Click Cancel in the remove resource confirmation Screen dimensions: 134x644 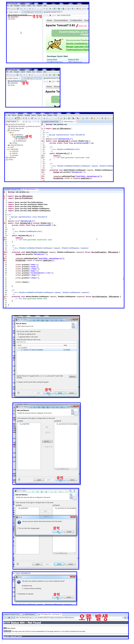69,532
